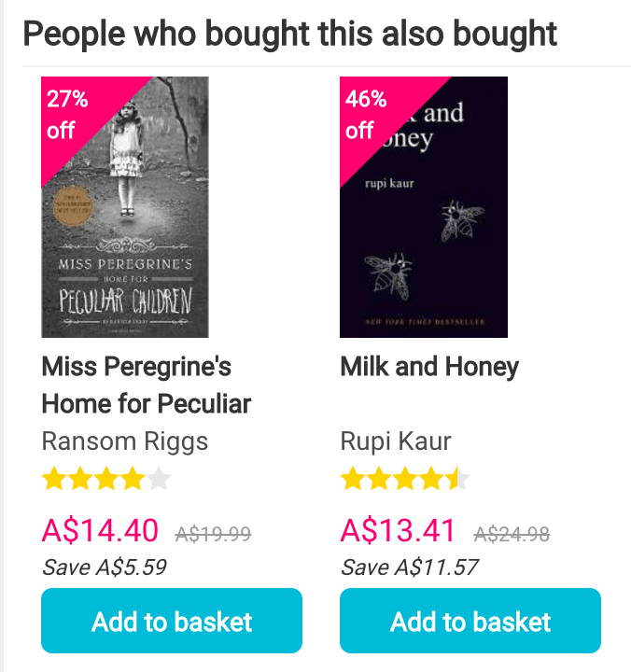Click the 27% off discount badge
Viewport: 631px width, 672px height.
click(x=65, y=114)
